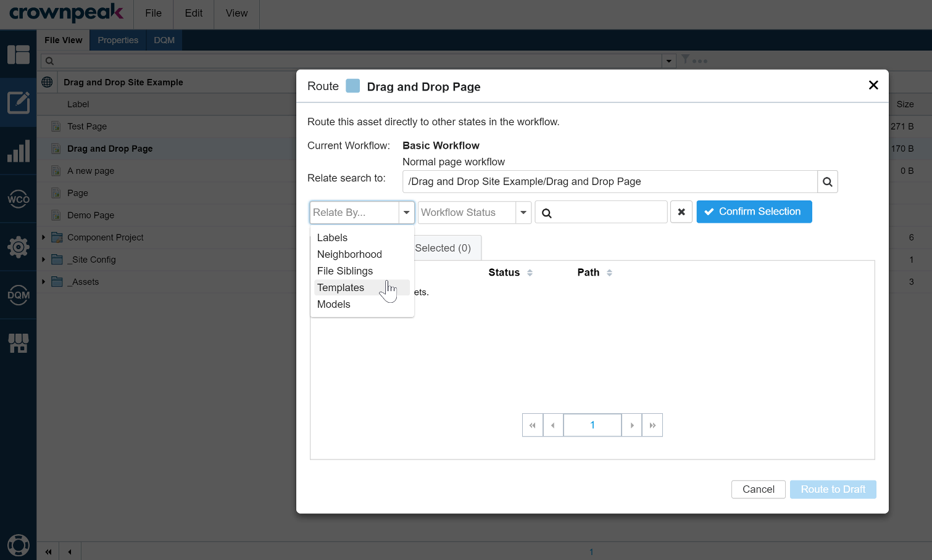Jump to first page in file view footer
932x560 pixels.
(x=48, y=551)
